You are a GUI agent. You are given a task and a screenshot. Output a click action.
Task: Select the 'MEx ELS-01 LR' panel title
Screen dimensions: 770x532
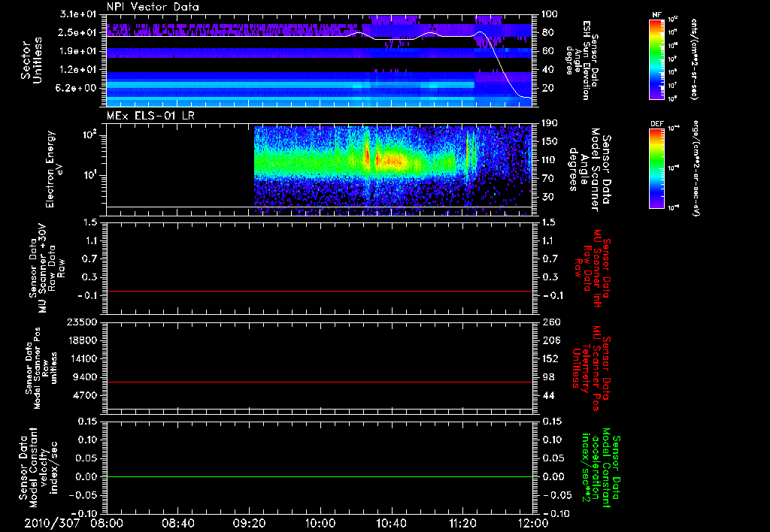[150, 116]
